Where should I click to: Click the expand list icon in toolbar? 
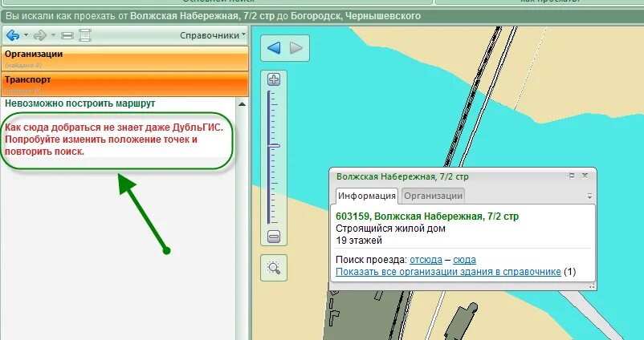[x=85, y=35]
